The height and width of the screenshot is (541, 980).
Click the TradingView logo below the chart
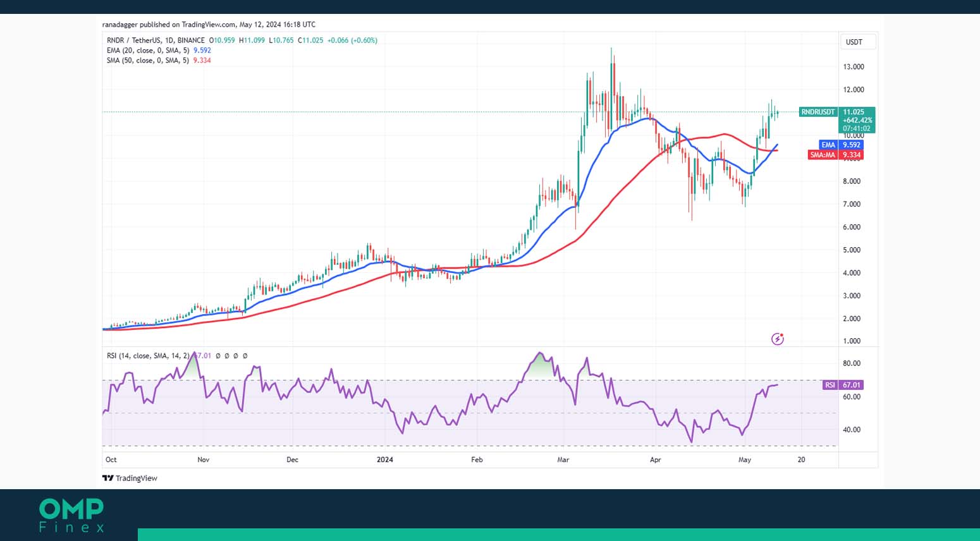130,478
